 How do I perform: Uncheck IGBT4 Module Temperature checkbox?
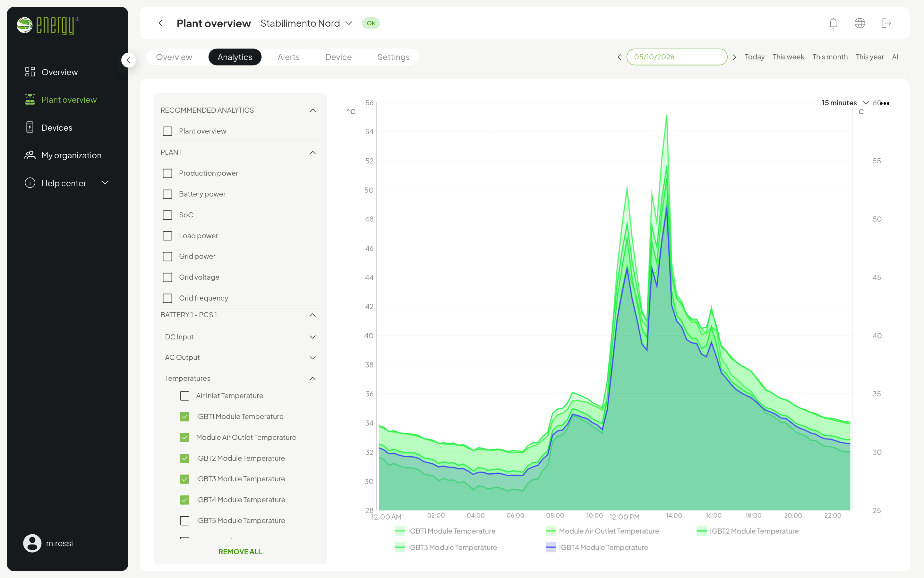click(184, 500)
